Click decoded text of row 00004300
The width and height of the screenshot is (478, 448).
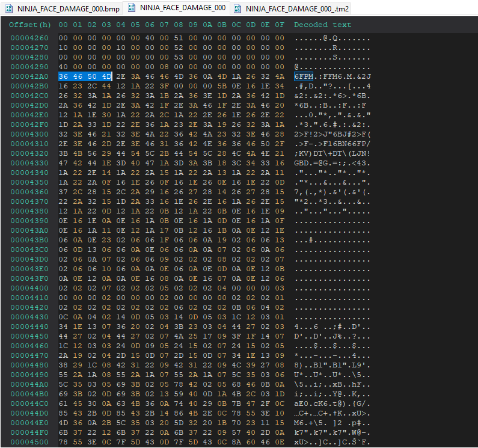tap(332, 134)
